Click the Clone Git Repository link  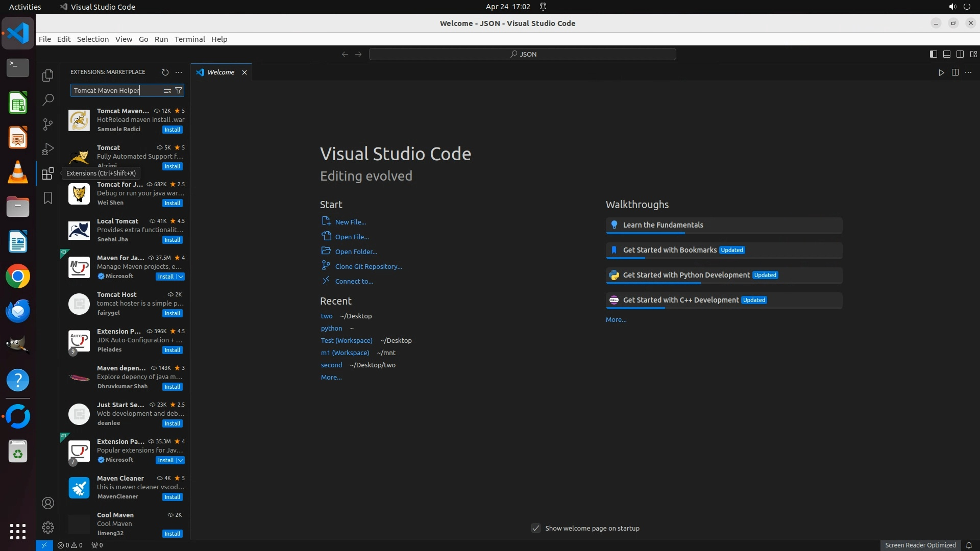[368, 266]
